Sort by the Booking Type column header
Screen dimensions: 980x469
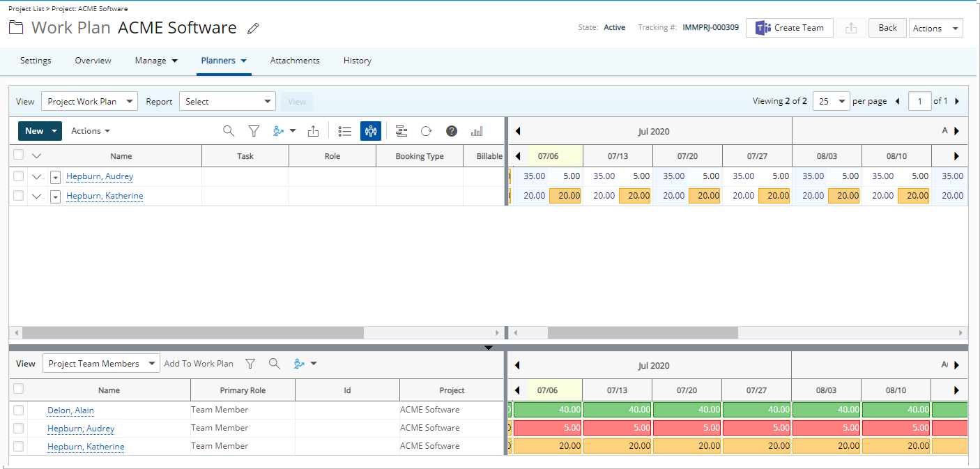420,156
